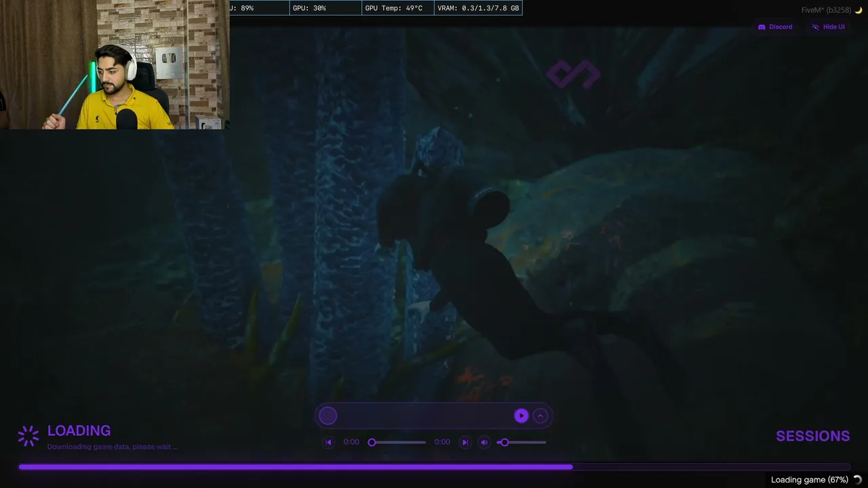Viewport: 868px width, 488px height.
Task: Mute the music volume speaker icon
Action: pyautogui.click(x=484, y=443)
